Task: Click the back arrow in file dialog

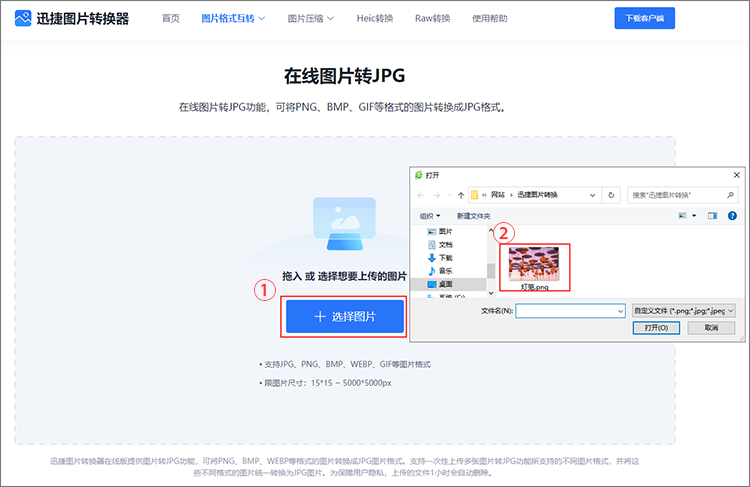Action: [422, 194]
